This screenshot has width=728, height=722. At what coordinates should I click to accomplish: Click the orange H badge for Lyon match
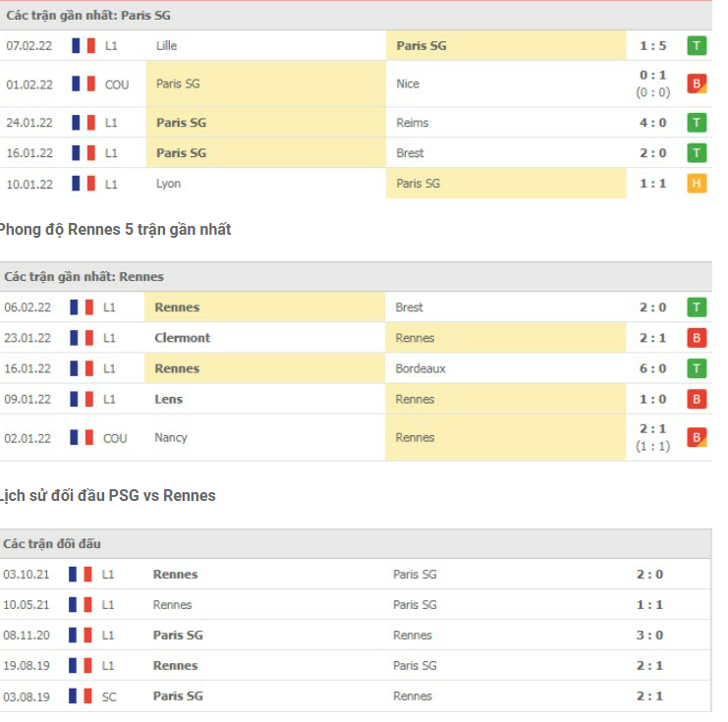point(697,183)
